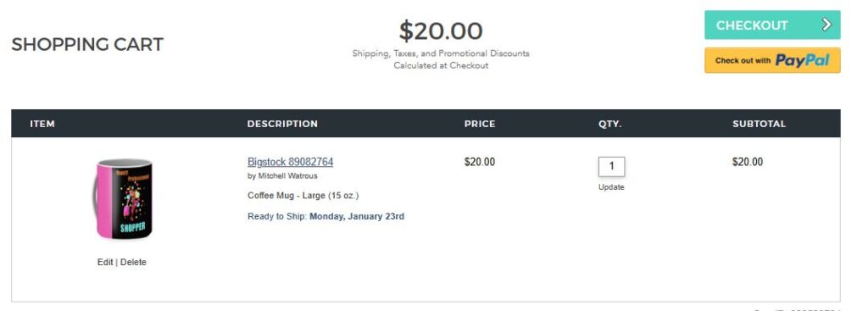Click the PRICE column header

click(480, 124)
